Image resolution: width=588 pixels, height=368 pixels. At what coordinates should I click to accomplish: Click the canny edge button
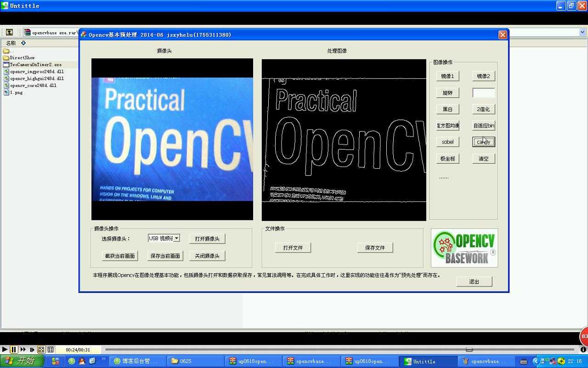(483, 142)
